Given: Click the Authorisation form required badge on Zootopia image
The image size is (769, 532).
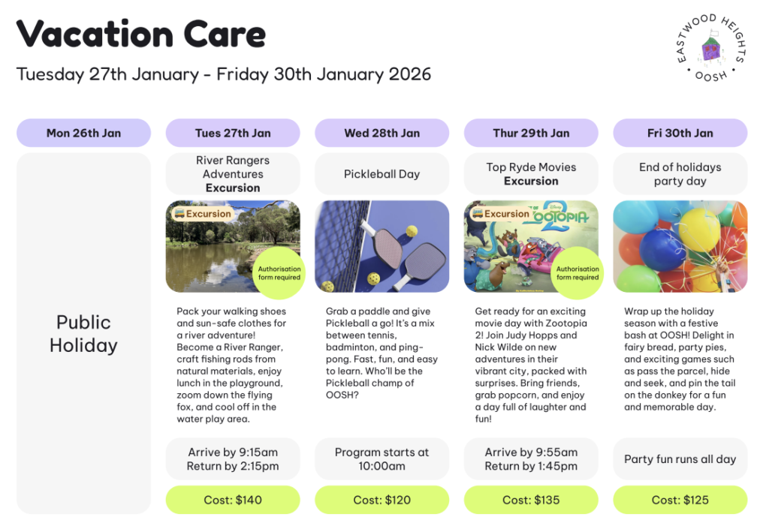Looking at the screenshot, I should (x=578, y=273).
